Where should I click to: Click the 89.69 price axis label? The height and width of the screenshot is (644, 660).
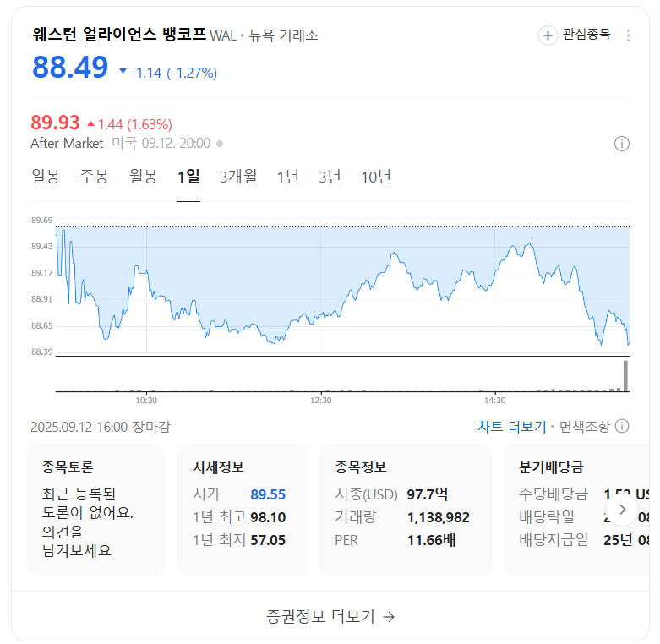(x=42, y=220)
